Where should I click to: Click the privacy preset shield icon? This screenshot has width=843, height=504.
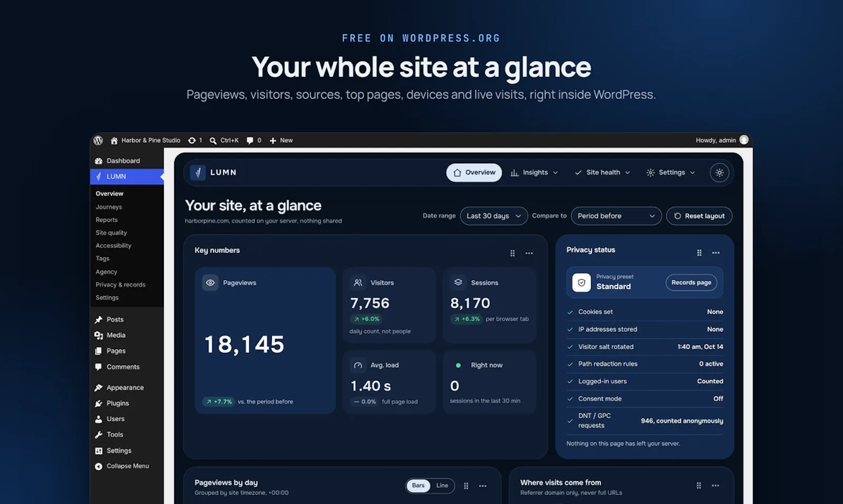(x=581, y=282)
